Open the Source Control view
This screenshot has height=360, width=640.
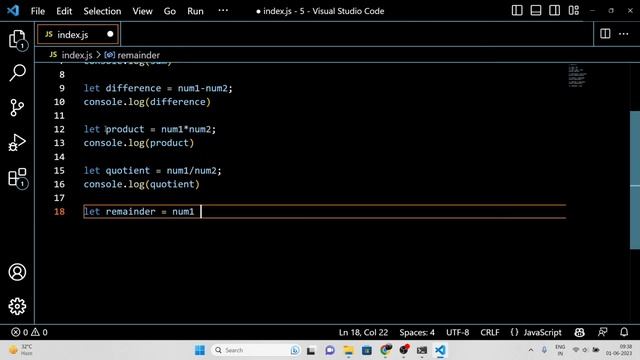[x=17, y=108]
